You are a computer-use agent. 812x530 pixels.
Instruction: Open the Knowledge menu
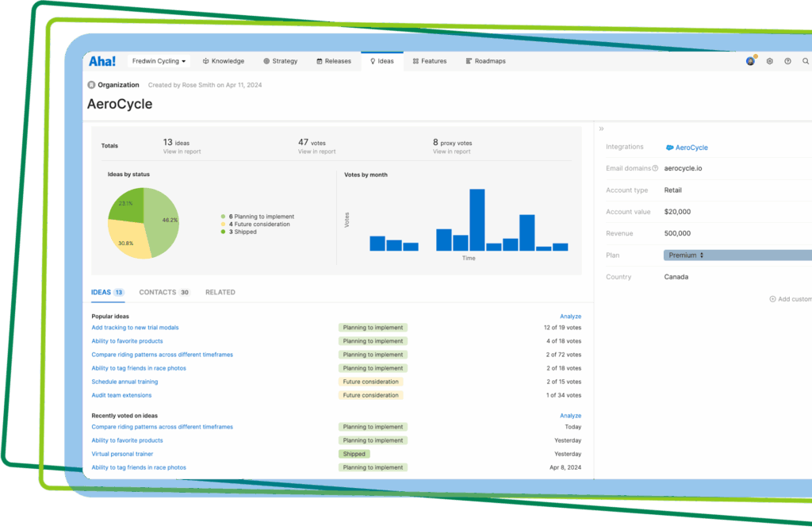pyautogui.click(x=223, y=61)
